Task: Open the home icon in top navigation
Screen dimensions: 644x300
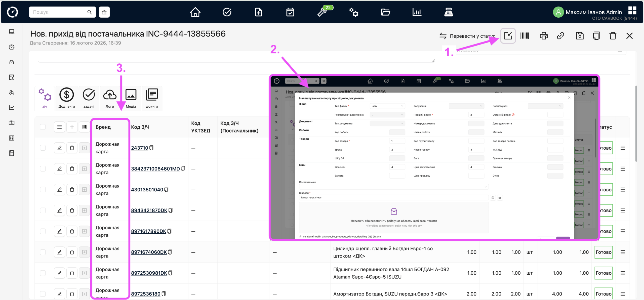Action: (195, 12)
